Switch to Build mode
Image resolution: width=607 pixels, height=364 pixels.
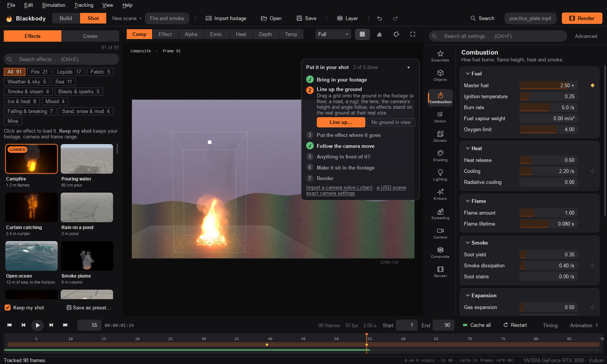[66, 18]
